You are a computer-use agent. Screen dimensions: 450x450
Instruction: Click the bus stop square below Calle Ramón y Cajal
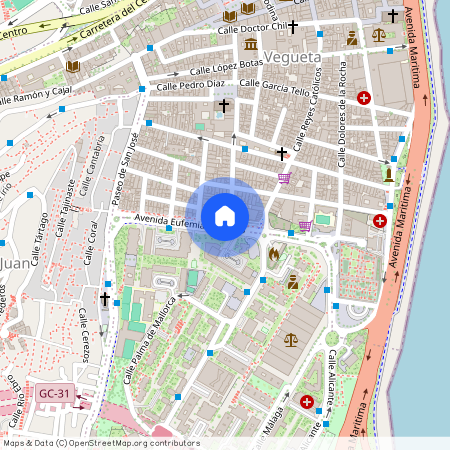click(x=62, y=109)
